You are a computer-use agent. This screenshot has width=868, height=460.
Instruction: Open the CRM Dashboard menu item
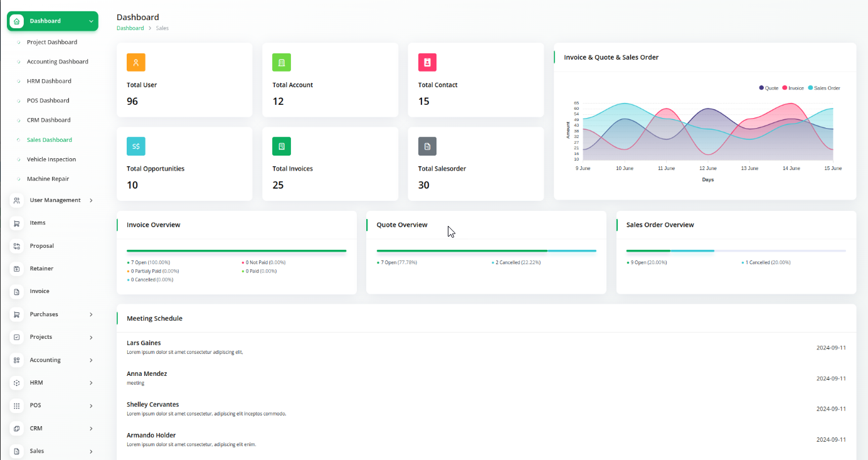coord(49,120)
